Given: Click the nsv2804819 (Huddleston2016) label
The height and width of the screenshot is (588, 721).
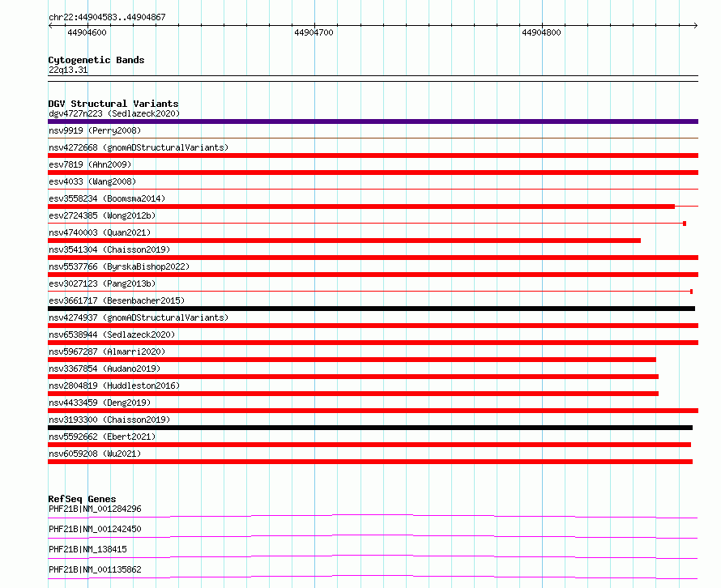Looking at the screenshot, I should (x=114, y=386).
